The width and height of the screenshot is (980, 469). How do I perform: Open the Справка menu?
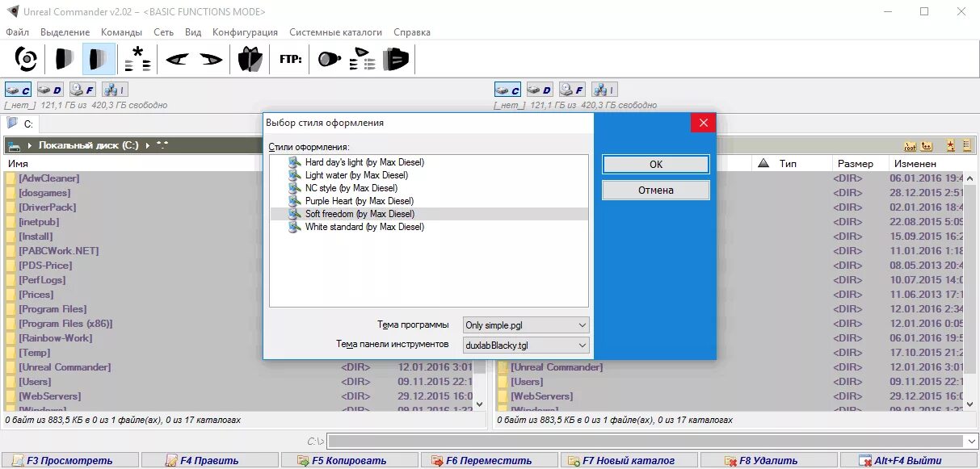[412, 32]
